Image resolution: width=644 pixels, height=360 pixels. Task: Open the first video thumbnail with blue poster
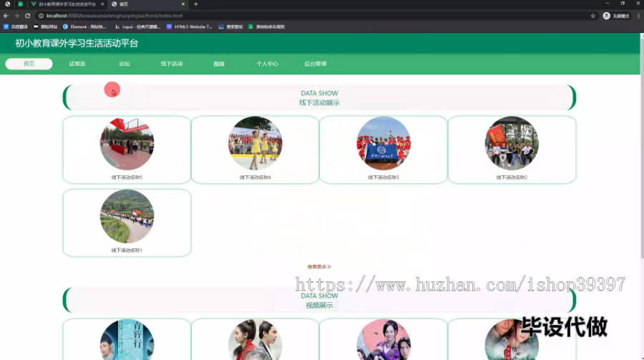pyautogui.click(x=127, y=340)
